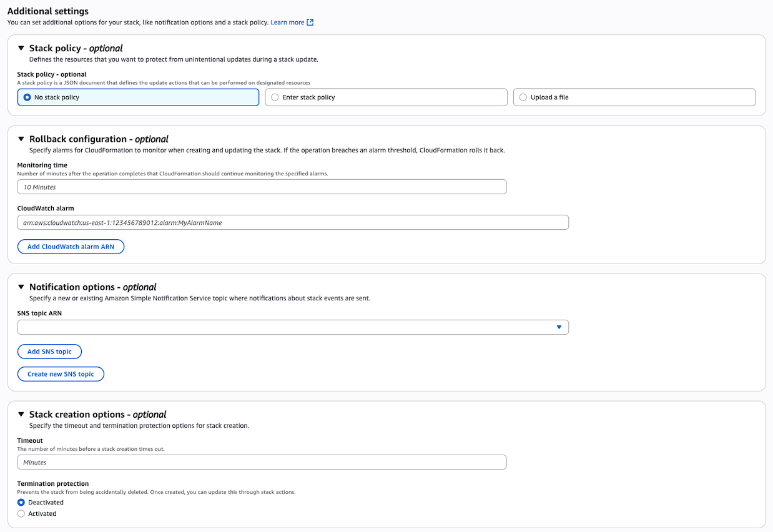Viewport: 773px width, 532px height.
Task: Select the Enter stack policy option
Action: tap(274, 97)
